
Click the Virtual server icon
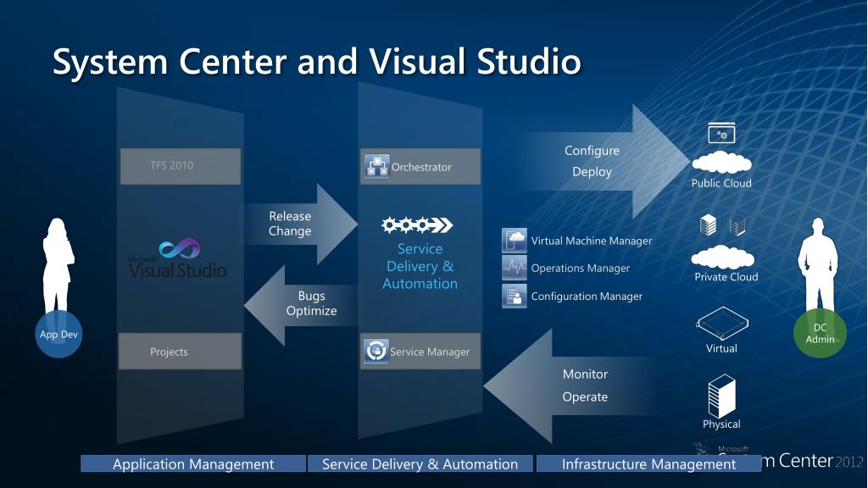pos(722,323)
